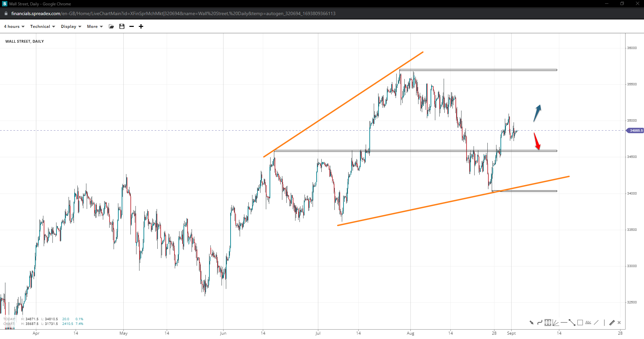This screenshot has height=339, width=644.
Task: Choose the Fibonacci retracement grid tool
Action: click(548, 323)
